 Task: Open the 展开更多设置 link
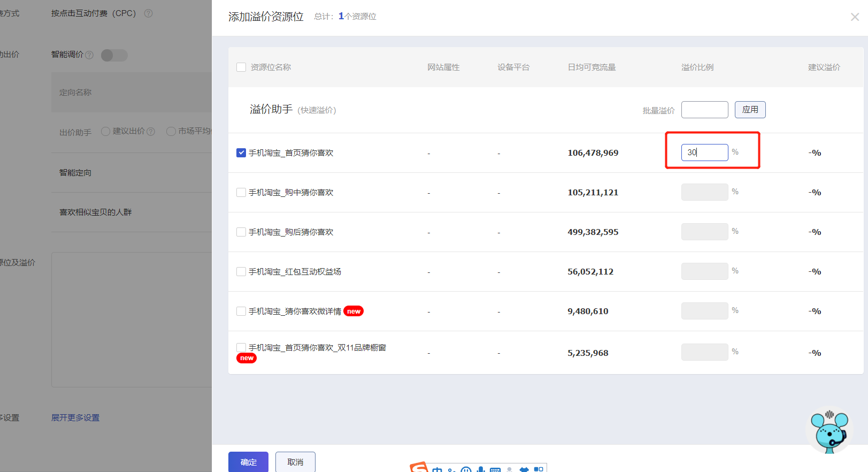click(75, 417)
